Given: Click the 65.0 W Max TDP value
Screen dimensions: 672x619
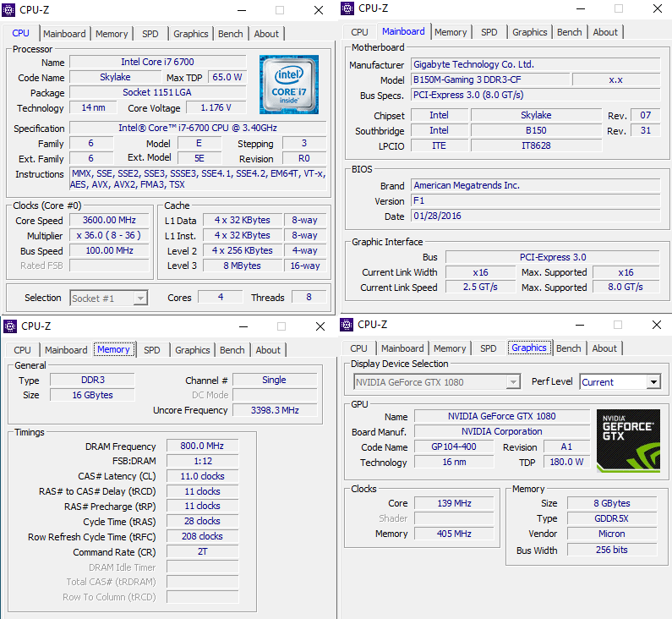Looking at the screenshot, I should pos(227,77).
